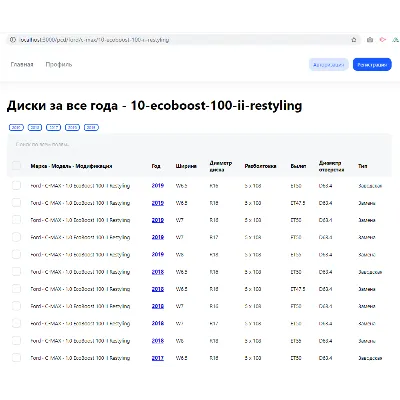Open 2018 link in W8 R18 row
Screen dimensions: 400x400
pyautogui.click(x=158, y=341)
